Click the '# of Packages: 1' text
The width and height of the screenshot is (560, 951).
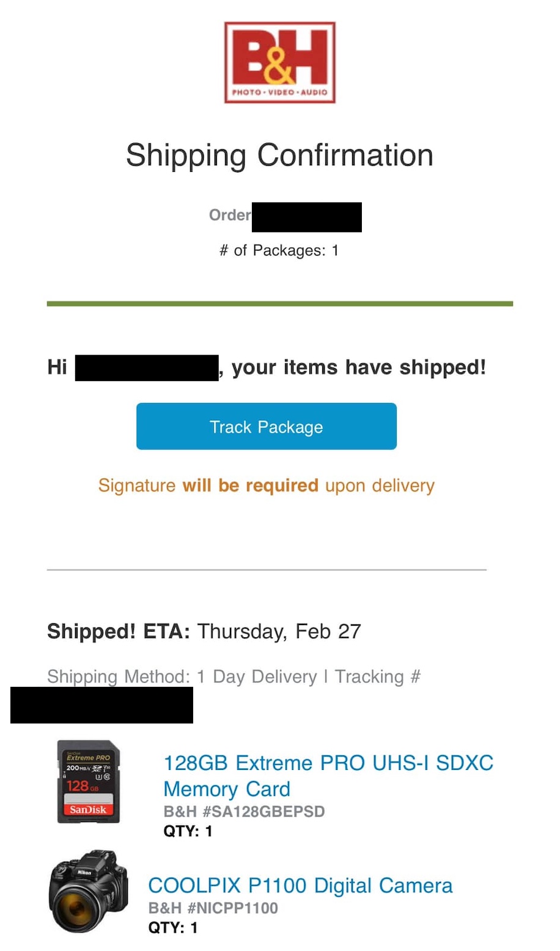279,250
